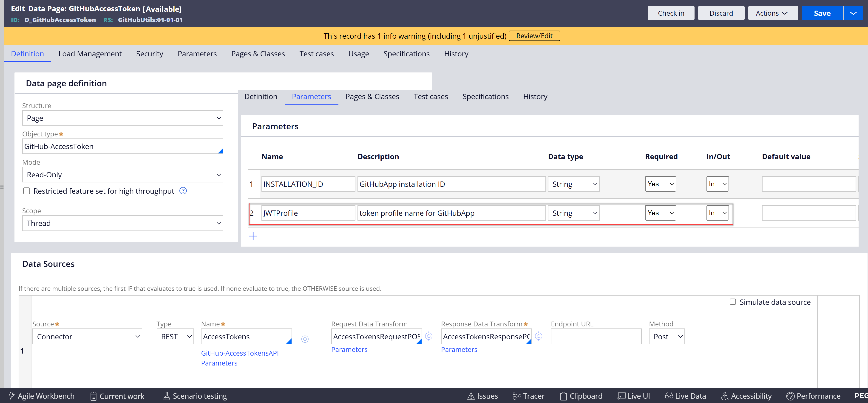Open the GitHub-AccessTokensAPI link
This screenshot has height=403, width=868.
tap(240, 353)
